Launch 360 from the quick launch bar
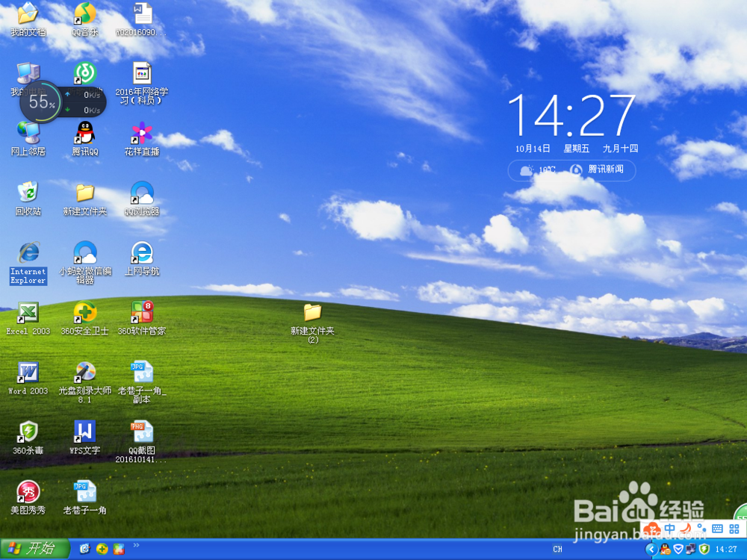The image size is (747, 560). [x=102, y=549]
